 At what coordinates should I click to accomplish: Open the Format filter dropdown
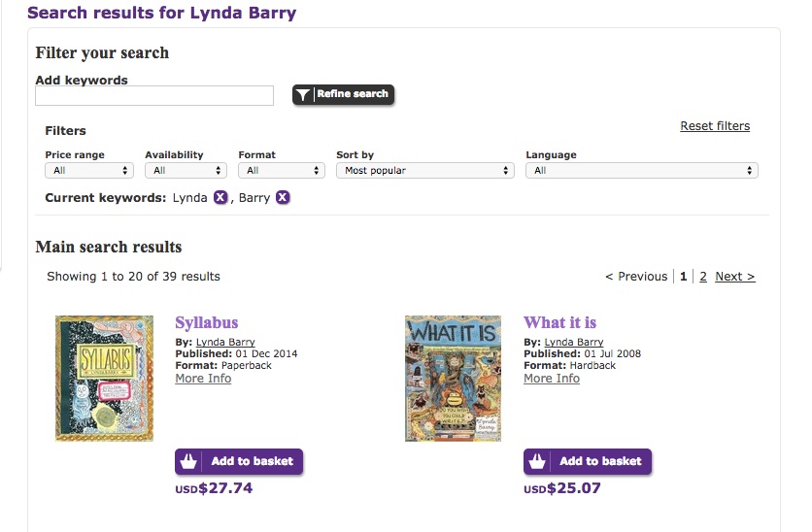click(281, 170)
